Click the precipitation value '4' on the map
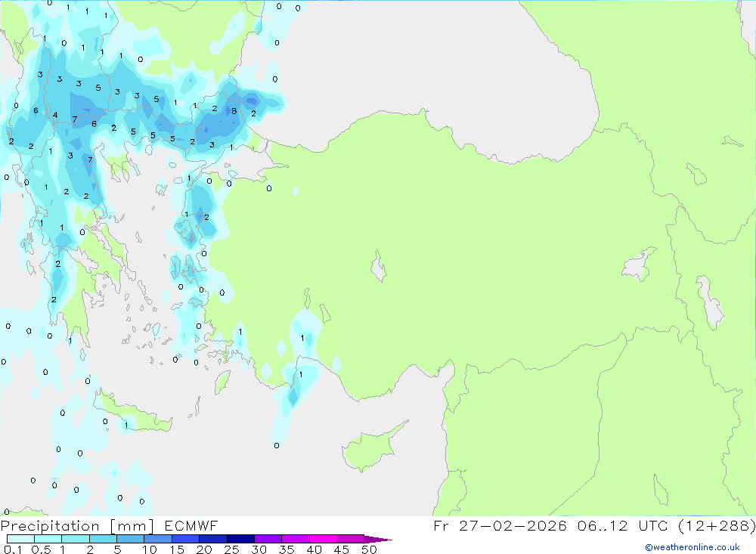 coord(55,115)
